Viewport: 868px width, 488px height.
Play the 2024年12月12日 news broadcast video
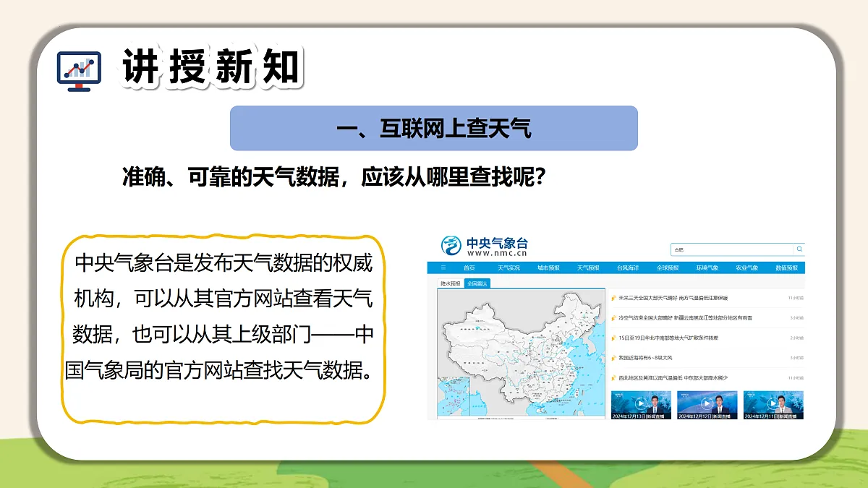pos(707,405)
